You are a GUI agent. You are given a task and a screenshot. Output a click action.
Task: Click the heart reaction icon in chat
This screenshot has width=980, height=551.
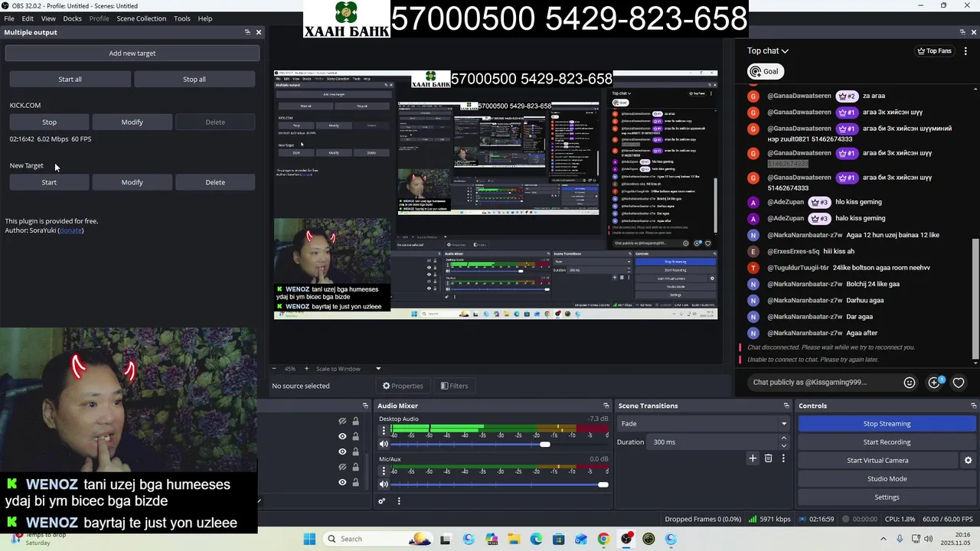point(959,383)
